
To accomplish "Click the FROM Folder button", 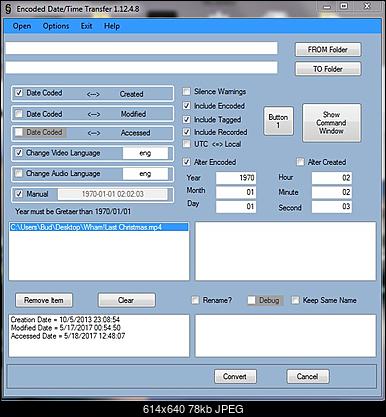I will pos(328,50).
